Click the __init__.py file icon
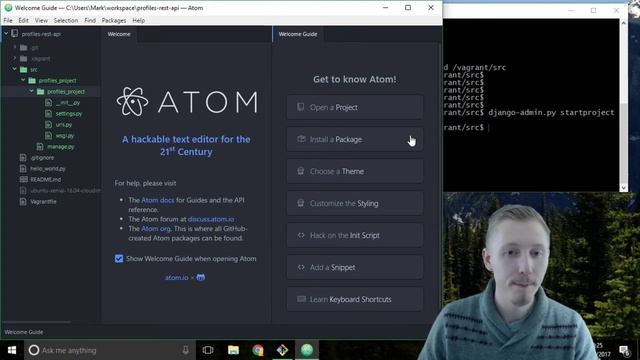This screenshot has width=640, height=360. pyautogui.click(x=48, y=102)
